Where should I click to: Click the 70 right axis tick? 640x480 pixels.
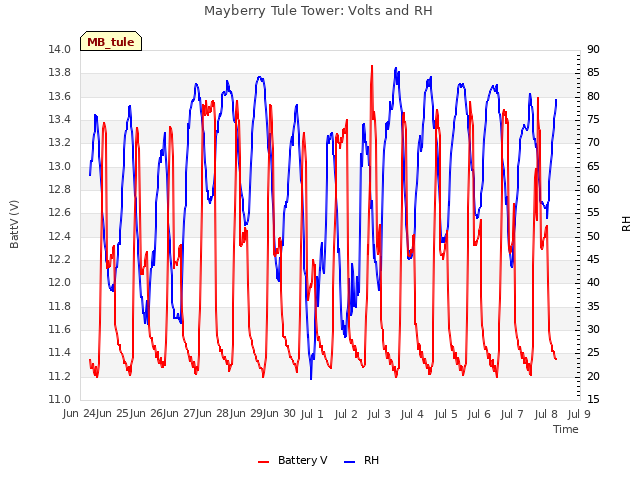593,143
